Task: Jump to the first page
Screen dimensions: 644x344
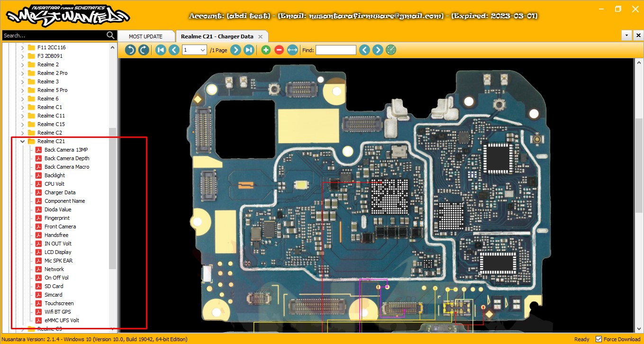Action: (161, 50)
